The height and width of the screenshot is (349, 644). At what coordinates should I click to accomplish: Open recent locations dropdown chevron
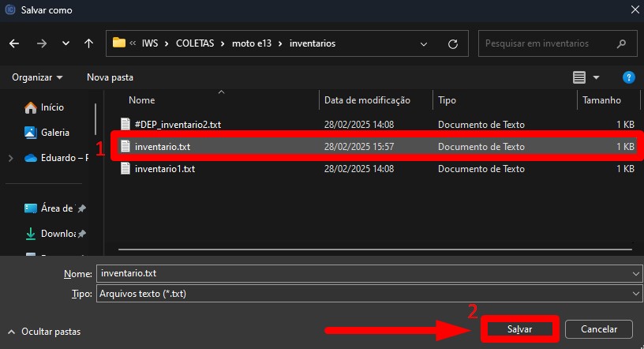click(66, 43)
